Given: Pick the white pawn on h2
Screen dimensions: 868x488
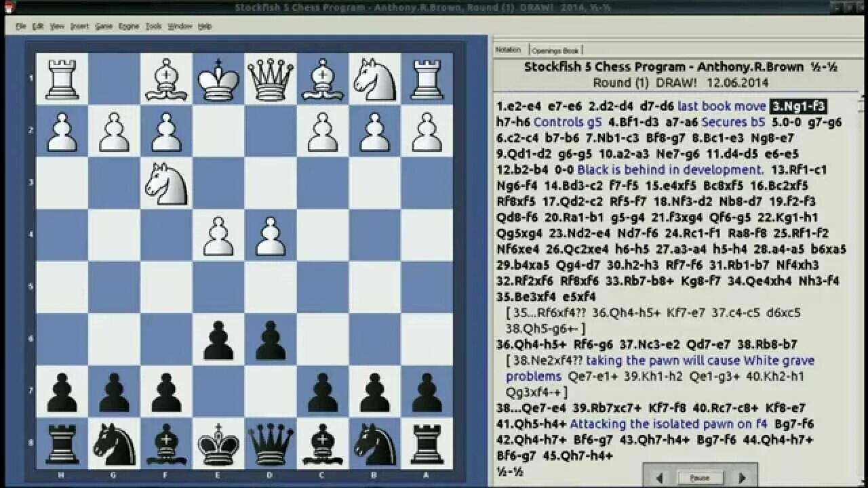Looking at the screenshot, I should pyautogui.click(x=62, y=131).
